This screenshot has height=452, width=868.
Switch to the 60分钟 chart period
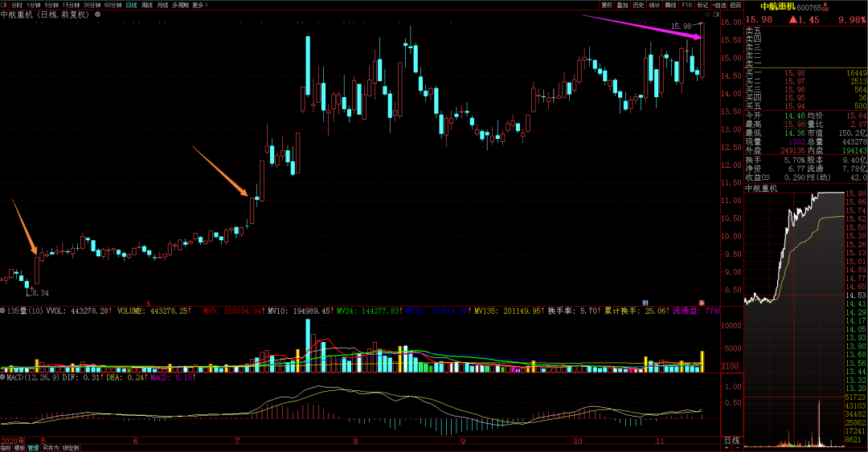pyautogui.click(x=113, y=5)
